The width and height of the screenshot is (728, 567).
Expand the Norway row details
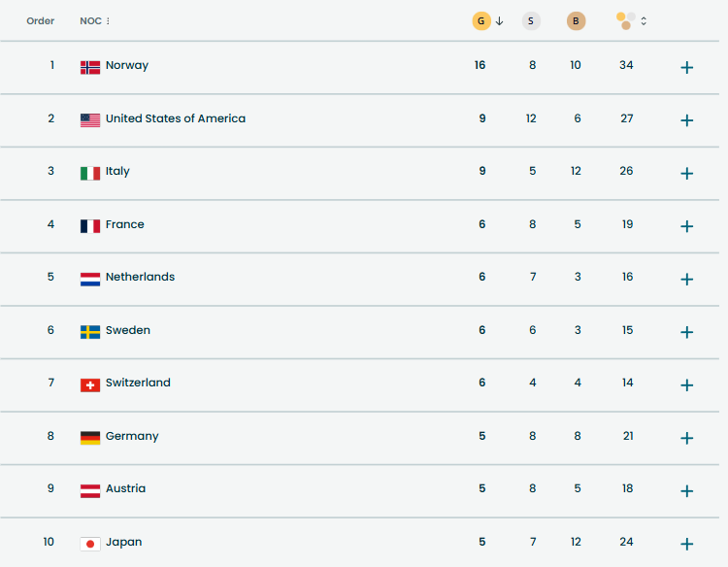click(x=687, y=67)
